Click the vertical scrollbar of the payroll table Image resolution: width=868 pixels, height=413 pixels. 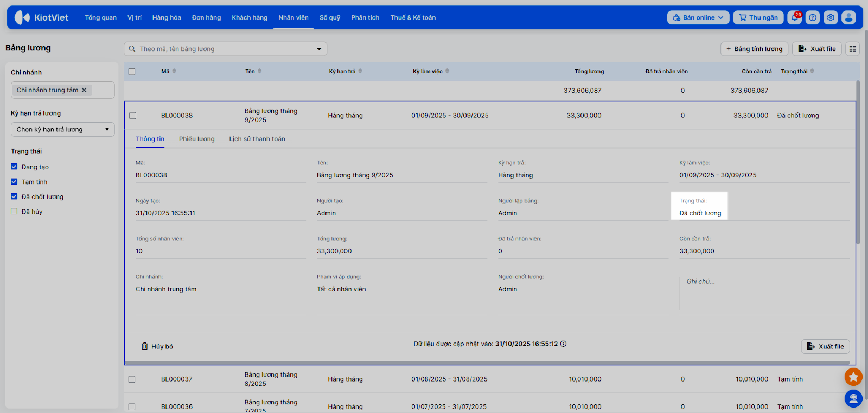click(858, 163)
